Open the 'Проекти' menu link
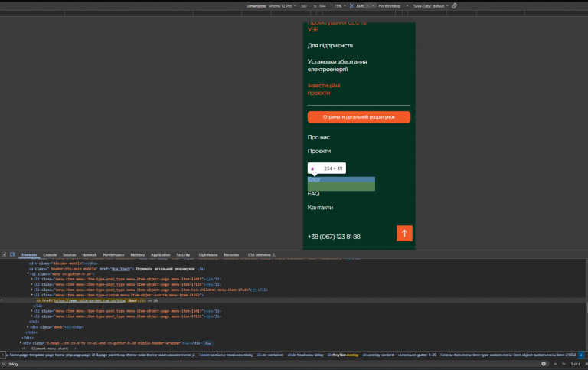Image resolution: width=588 pixels, height=370 pixels. coord(319,151)
